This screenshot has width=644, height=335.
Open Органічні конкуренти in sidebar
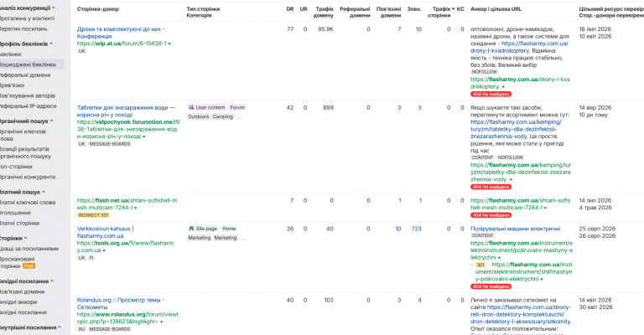[x=28, y=178]
